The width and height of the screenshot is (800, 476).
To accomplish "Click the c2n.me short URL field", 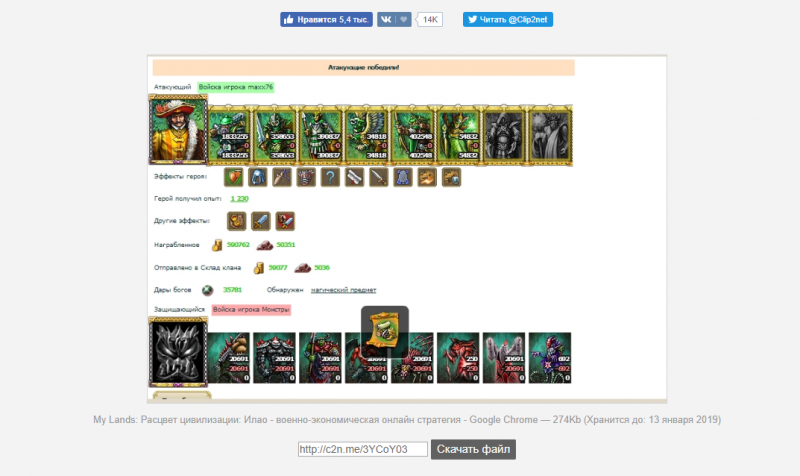I will coord(363,449).
